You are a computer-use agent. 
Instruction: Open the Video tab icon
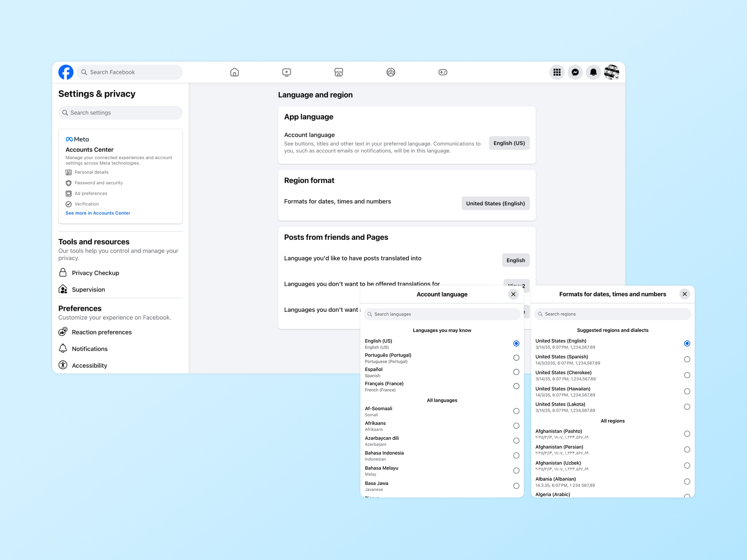pos(287,72)
